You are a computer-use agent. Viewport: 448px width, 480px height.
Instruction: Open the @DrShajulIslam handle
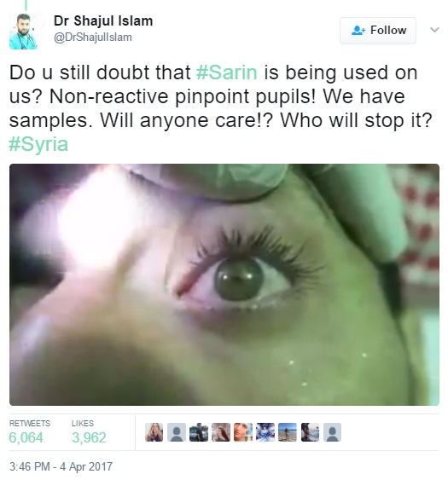[93, 38]
